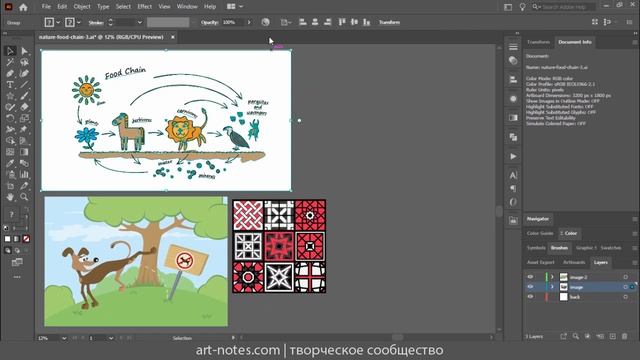
Task: Set fill to None swatch
Action: (x=26, y=239)
